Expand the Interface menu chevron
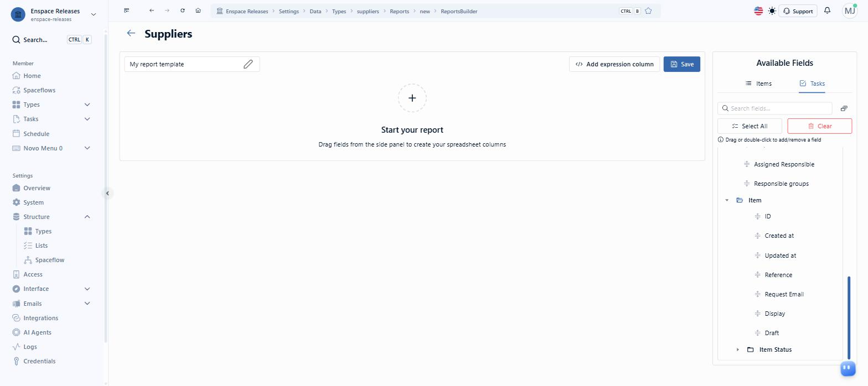The width and height of the screenshot is (868, 386). coord(87,289)
